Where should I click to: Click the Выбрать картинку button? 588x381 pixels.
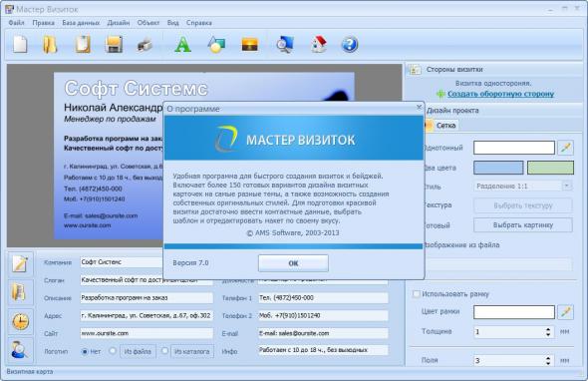click(523, 225)
